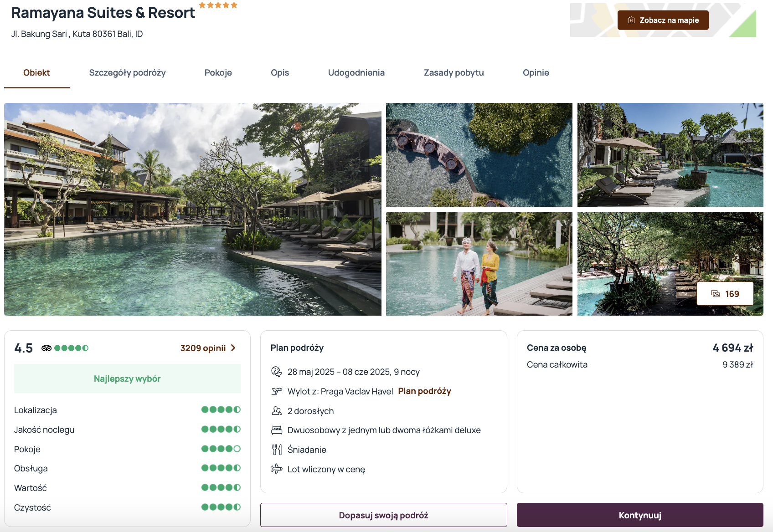Click the TripAdvisor owl logo icon
Image resolution: width=773 pixels, height=532 pixels.
[46, 348]
